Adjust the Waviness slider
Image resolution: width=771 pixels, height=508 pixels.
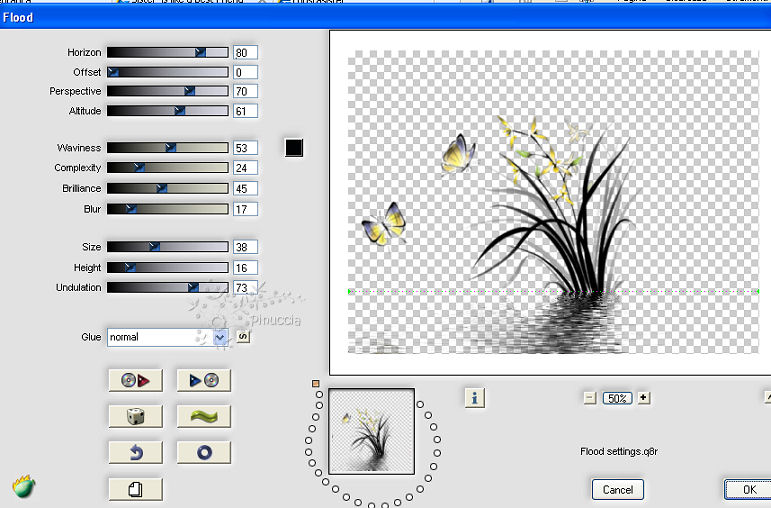pyautogui.click(x=168, y=148)
